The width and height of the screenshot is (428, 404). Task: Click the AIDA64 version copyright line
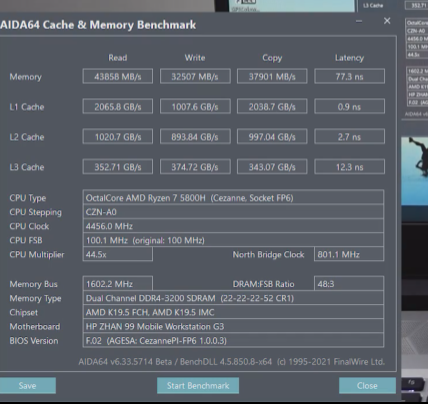[232, 362]
